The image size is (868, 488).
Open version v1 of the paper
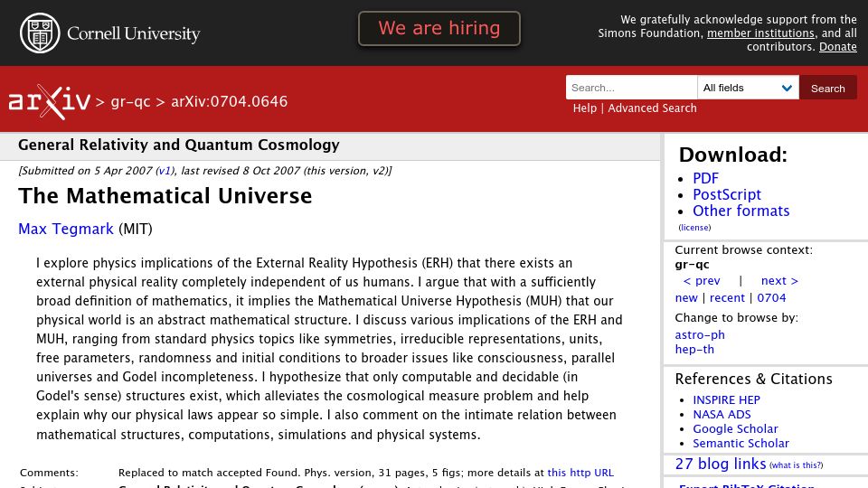[x=165, y=171]
